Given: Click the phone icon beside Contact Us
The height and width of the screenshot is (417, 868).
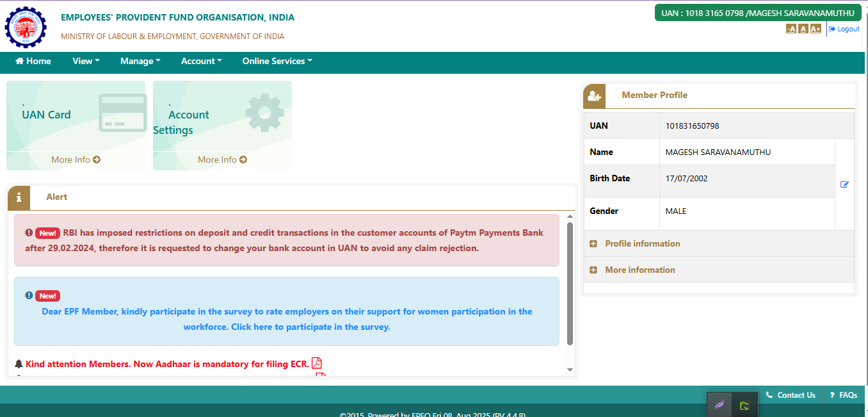Looking at the screenshot, I should point(769,395).
